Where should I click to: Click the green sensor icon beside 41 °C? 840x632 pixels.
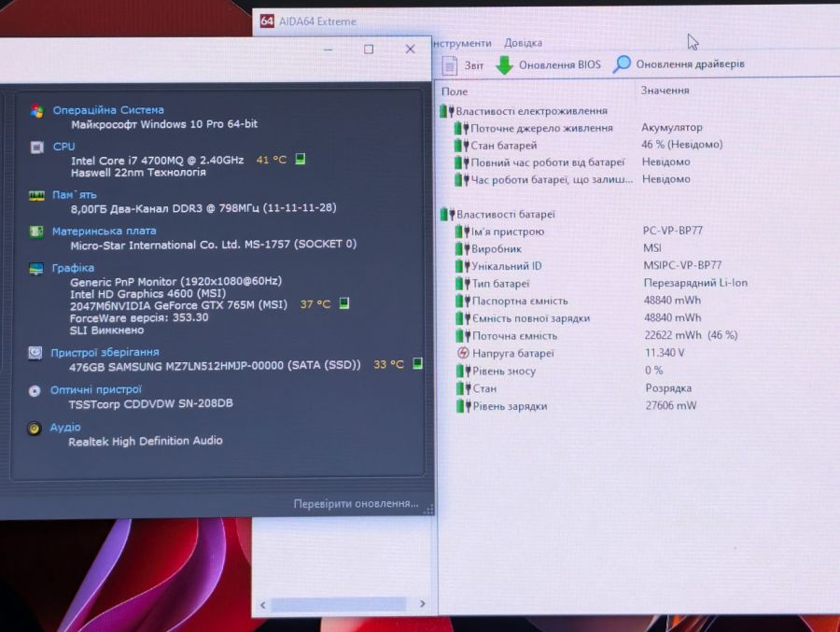301,159
